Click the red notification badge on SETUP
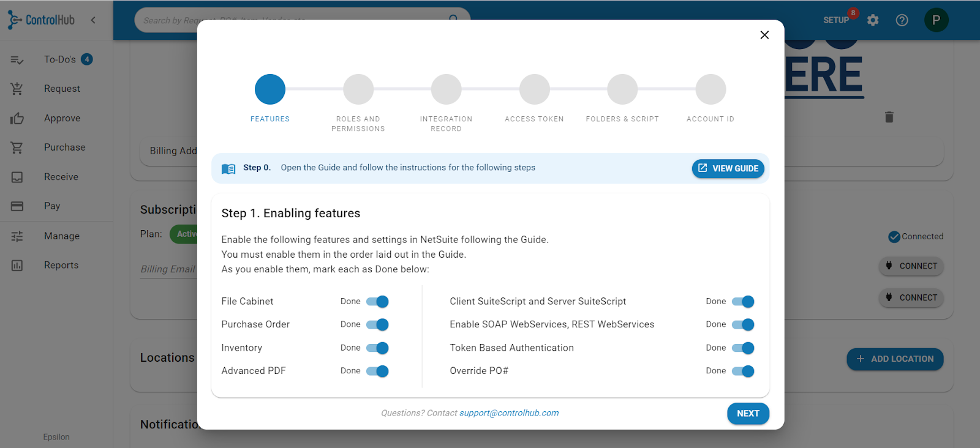This screenshot has width=980, height=448. tap(853, 13)
